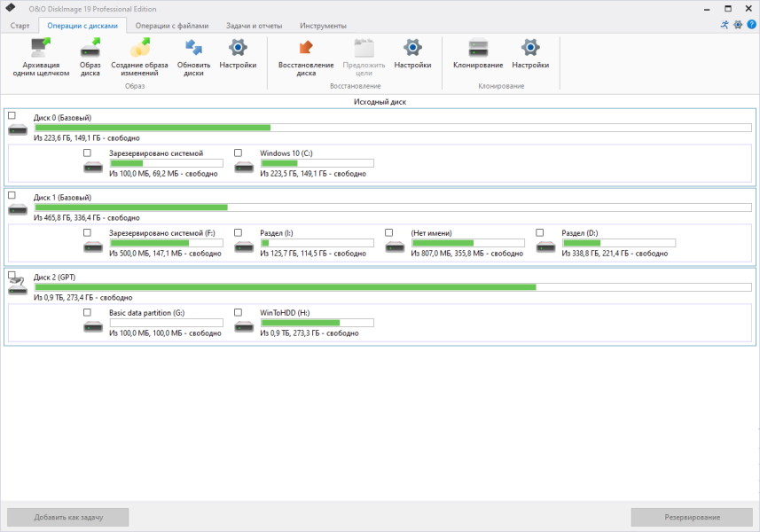The height and width of the screenshot is (532, 760).
Task: Click the Добавить как задачу button
Action: [68, 517]
